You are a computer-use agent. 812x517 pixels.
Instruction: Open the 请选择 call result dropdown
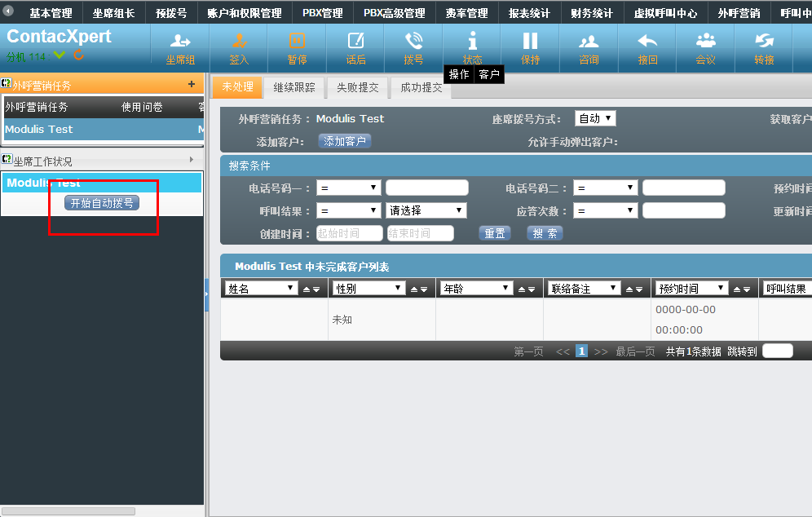pos(426,210)
